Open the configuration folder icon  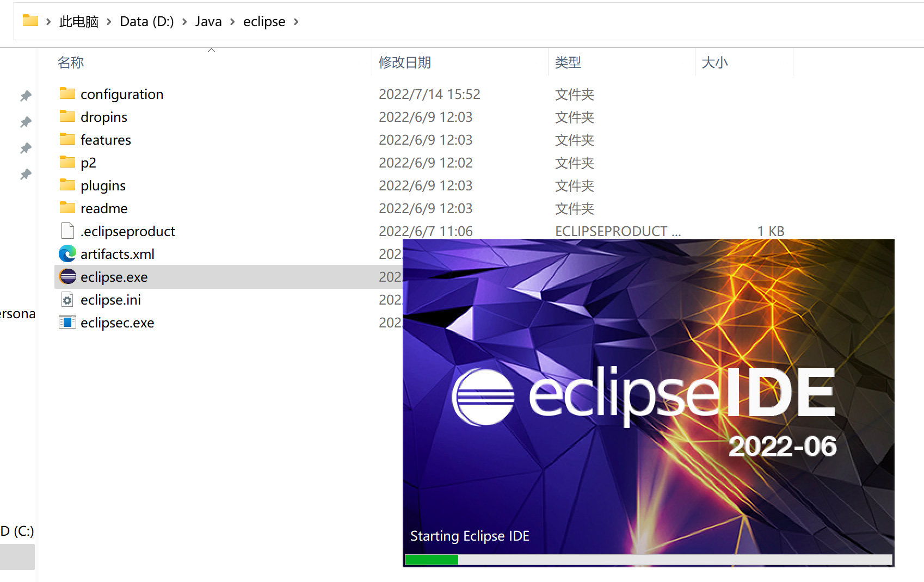click(x=67, y=94)
